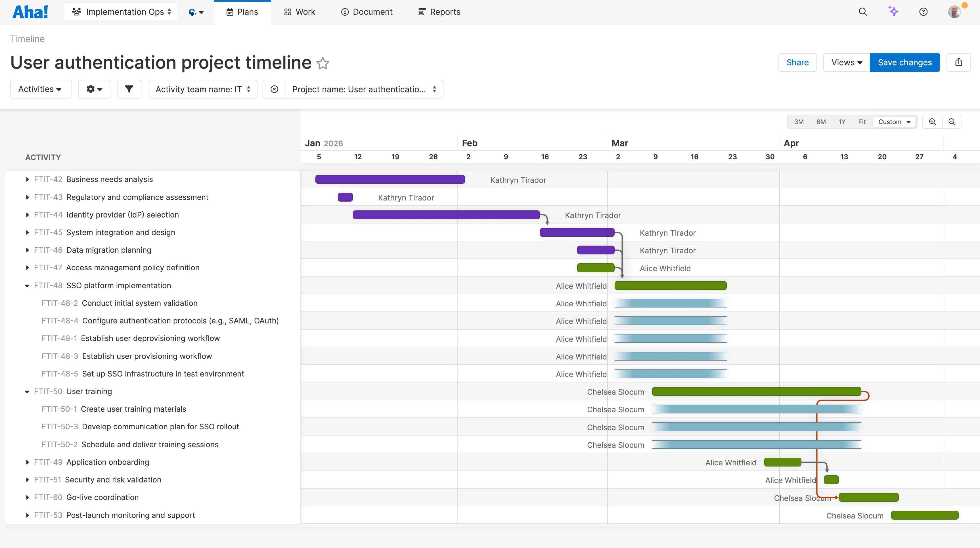980x548 pixels.
Task: Click the remove filter circle icon
Action: click(274, 89)
